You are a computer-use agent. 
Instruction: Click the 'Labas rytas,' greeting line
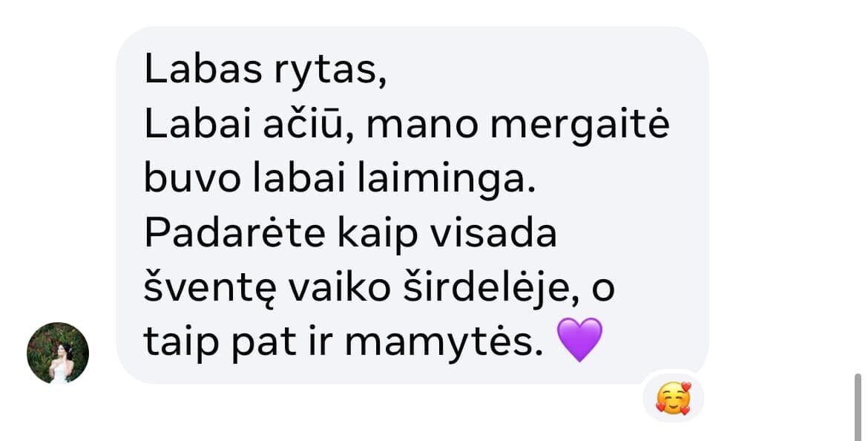click(265, 70)
